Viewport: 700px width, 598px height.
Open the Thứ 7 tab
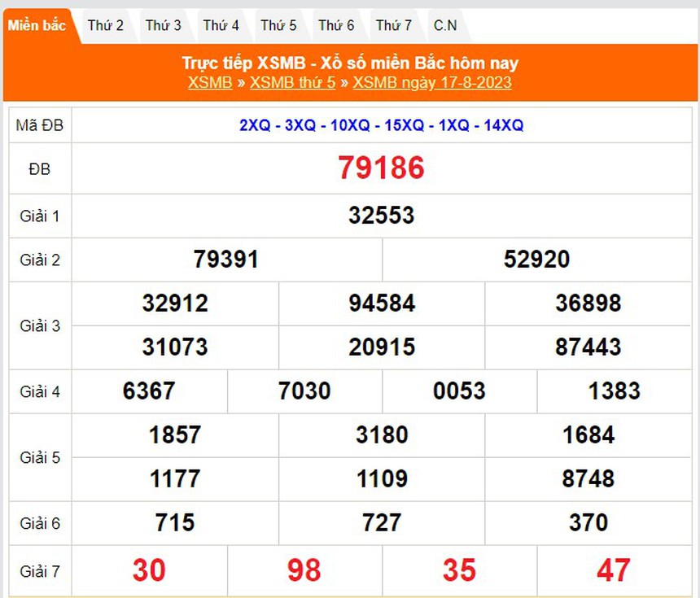[x=396, y=25]
